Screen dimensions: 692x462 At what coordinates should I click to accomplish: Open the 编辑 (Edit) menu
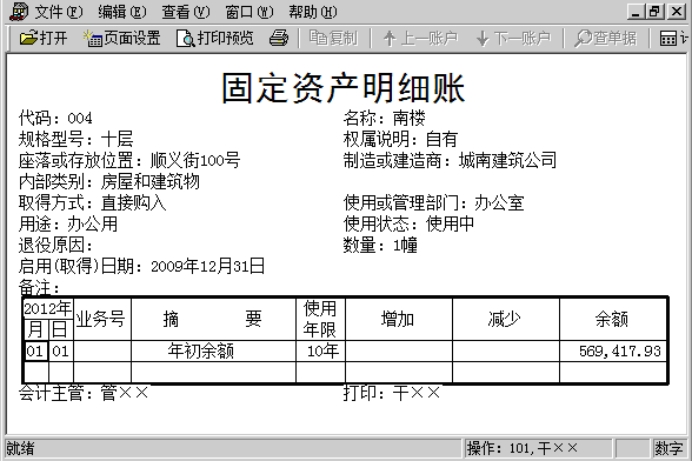click(124, 11)
